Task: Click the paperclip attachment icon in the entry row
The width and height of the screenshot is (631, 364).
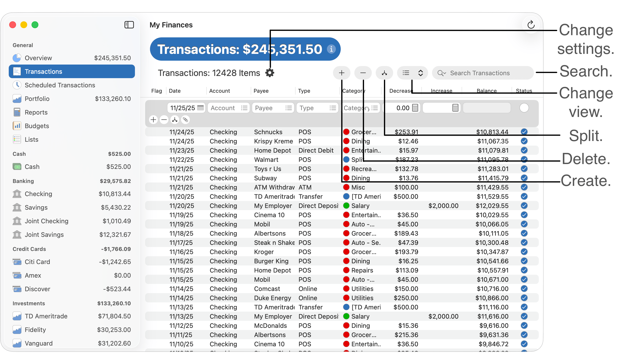Action: click(185, 120)
